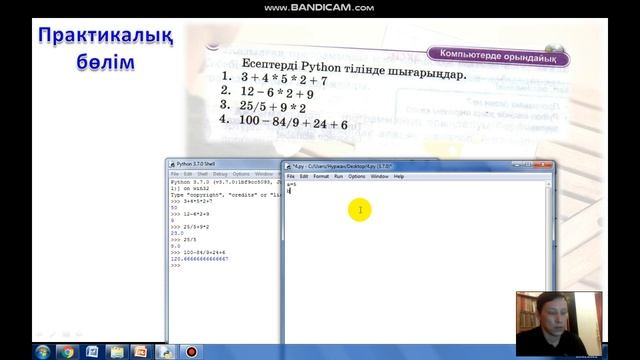Open the Run menu in the editor window
The width and height of the screenshot is (640, 360).
pos(338,176)
